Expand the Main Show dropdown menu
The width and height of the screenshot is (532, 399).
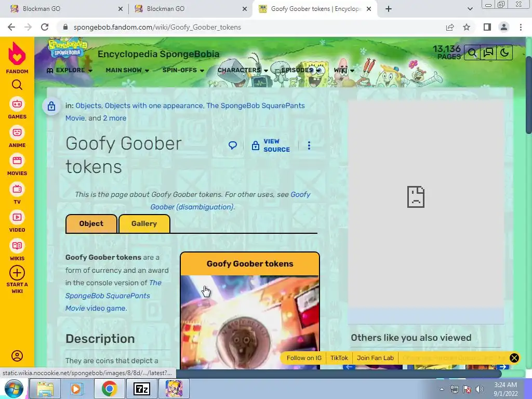pyautogui.click(x=127, y=70)
